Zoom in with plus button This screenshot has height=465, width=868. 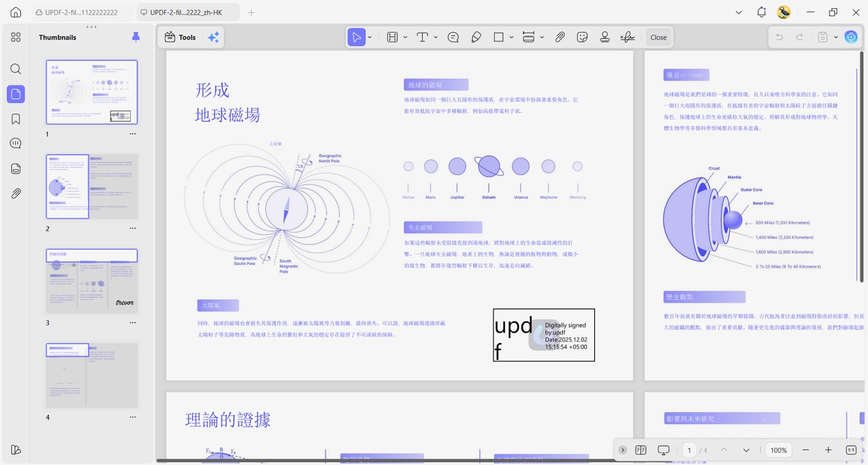tap(829, 450)
